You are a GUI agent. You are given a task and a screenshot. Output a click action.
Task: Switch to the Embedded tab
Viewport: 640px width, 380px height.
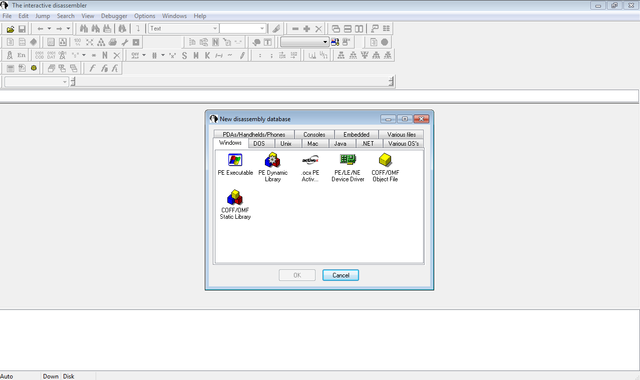coord(356,134)
